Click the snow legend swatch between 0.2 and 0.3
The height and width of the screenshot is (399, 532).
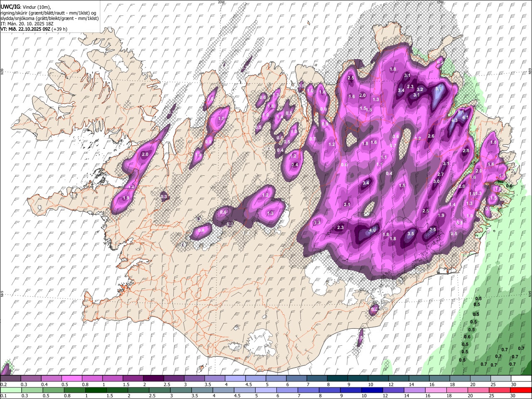10,379
